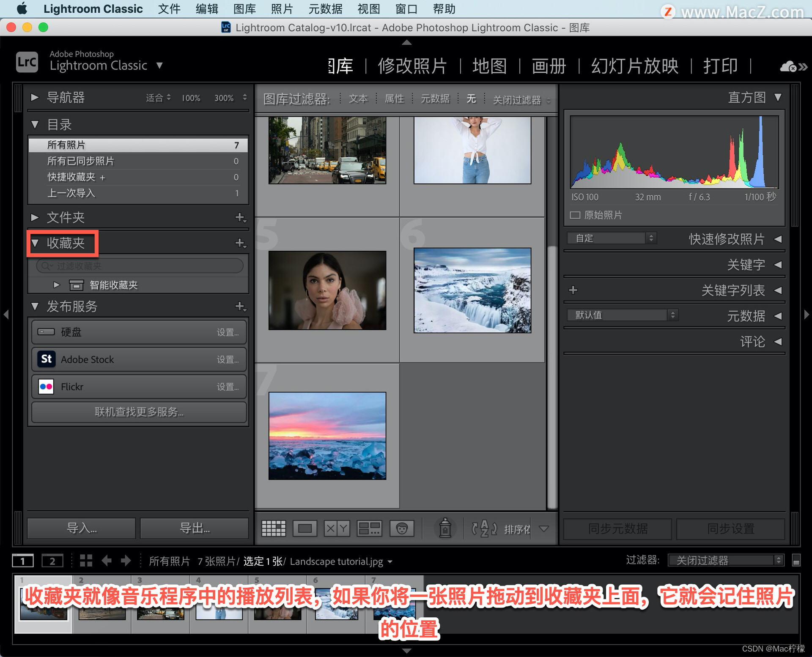Open the 关闭过滤器 filmstrip filter dropdown

tap(726, 561)
